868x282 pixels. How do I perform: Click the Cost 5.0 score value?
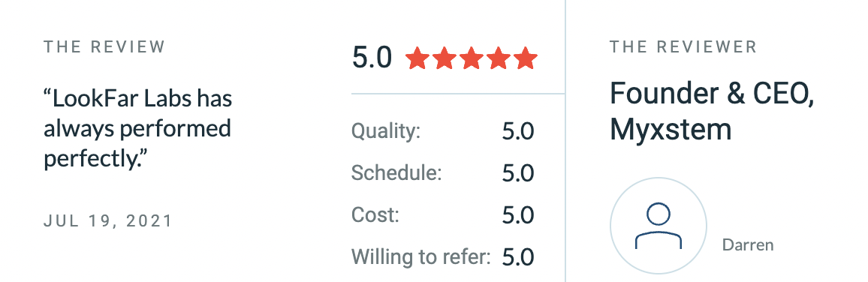(518, 215)
